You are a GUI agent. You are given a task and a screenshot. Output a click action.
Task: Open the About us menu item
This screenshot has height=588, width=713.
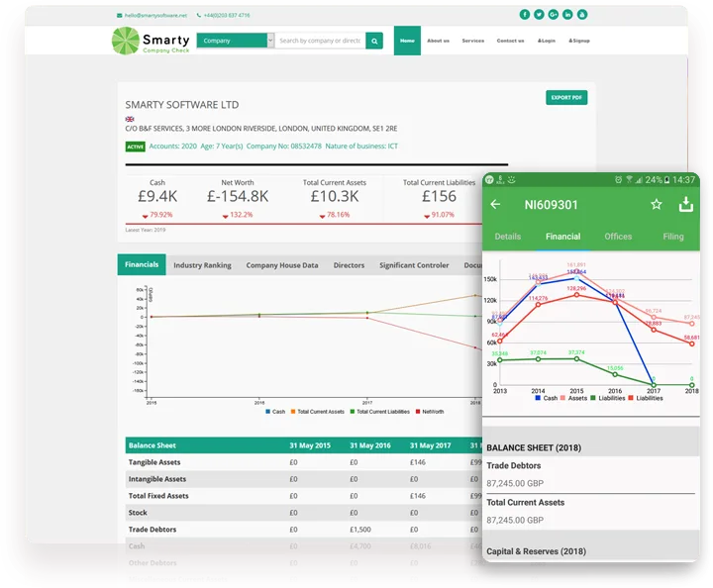pos(438,41)
